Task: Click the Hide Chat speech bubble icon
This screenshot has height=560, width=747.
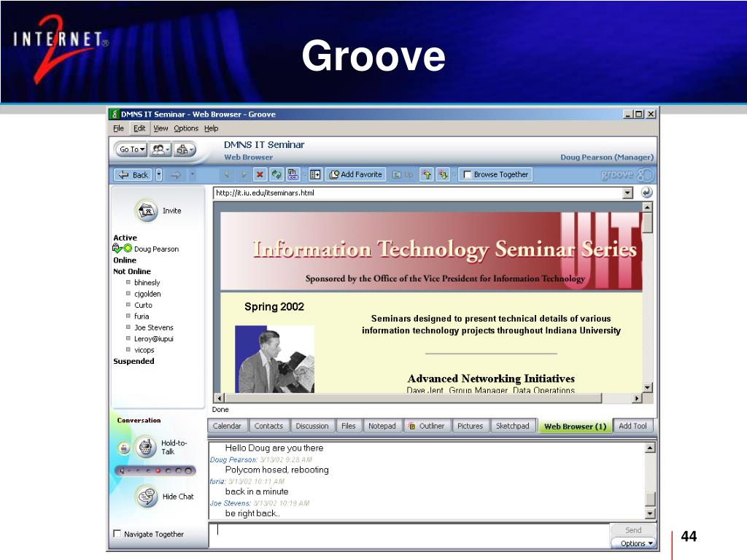Action: tap(146, 497)
